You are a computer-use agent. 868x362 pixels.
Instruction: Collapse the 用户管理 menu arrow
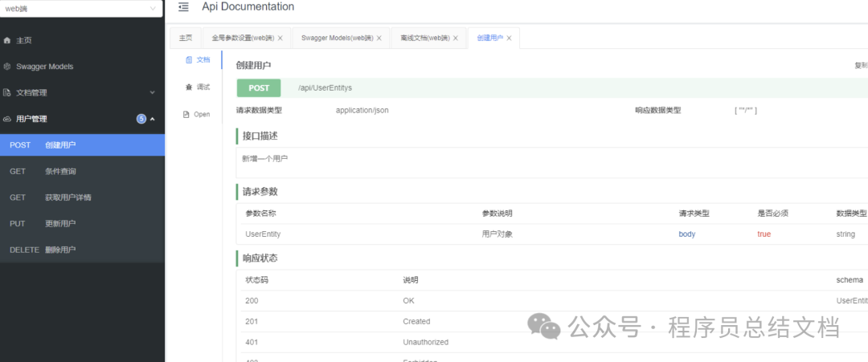pos(153,119)
